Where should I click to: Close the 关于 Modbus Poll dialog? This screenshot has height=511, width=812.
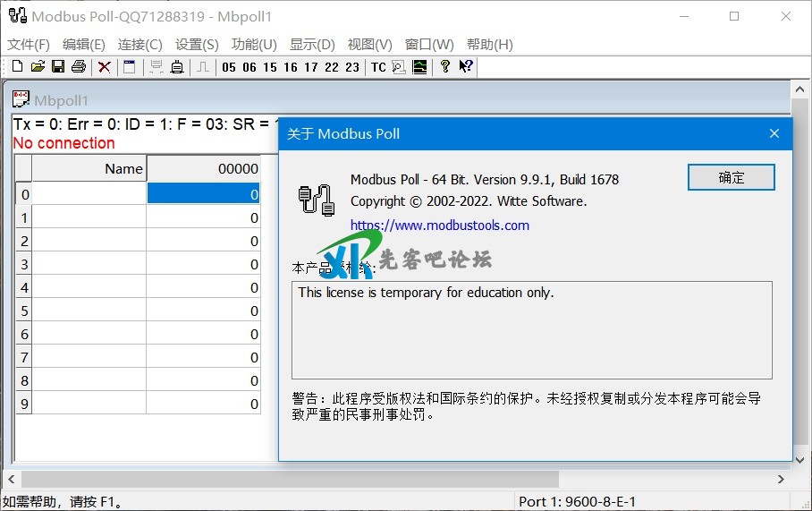tap(774, 134)
